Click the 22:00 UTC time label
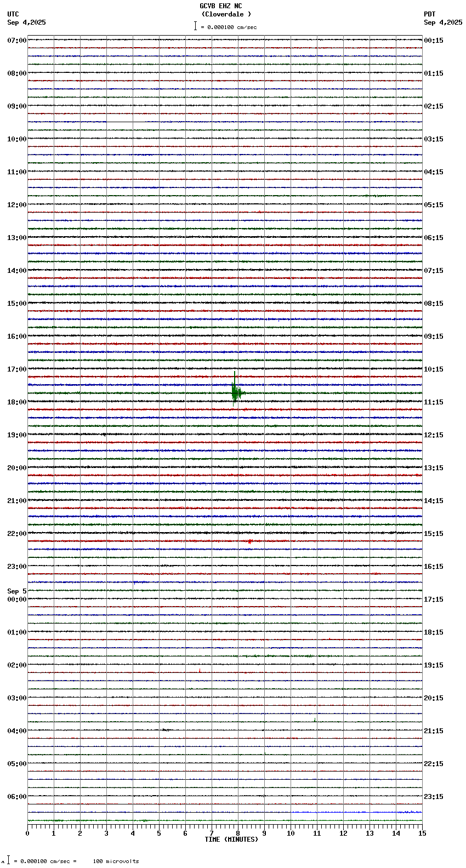 point(17,534)
